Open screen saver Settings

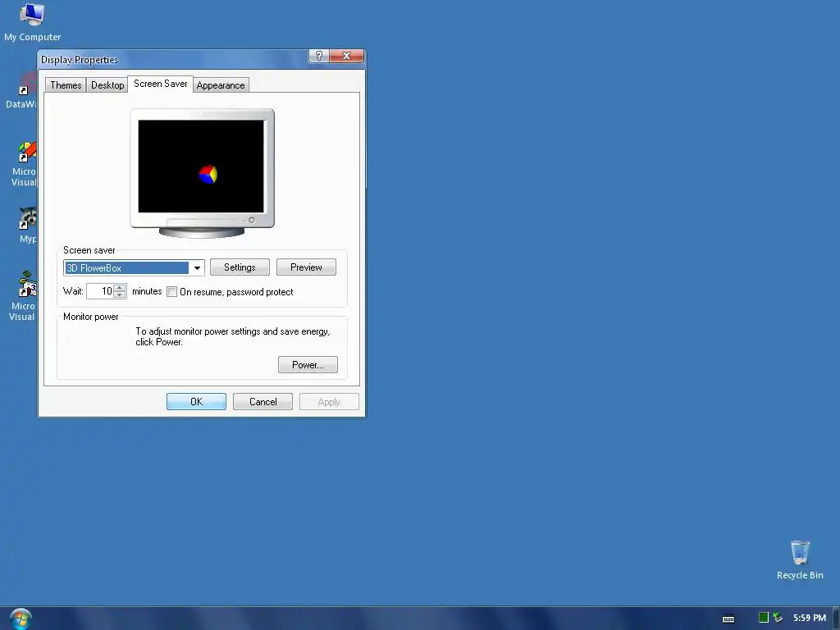click(x=240, y=267)
